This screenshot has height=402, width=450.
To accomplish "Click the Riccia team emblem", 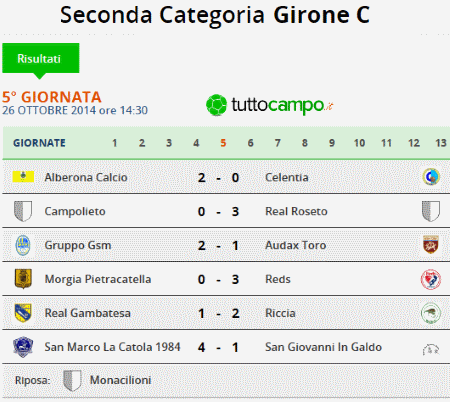I will [431, 313].
